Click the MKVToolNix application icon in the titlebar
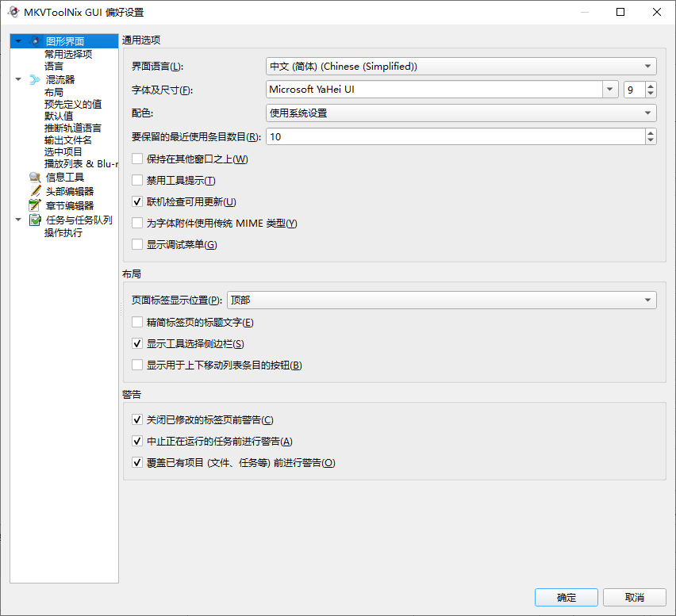Screen dimensions: 676x616 tap(12, 12)
